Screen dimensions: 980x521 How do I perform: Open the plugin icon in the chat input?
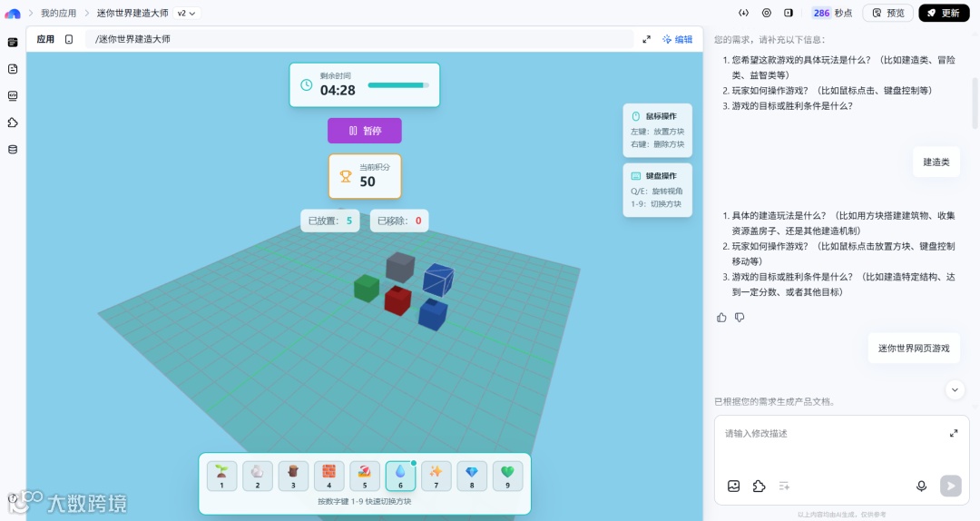(x=759, y=486)
